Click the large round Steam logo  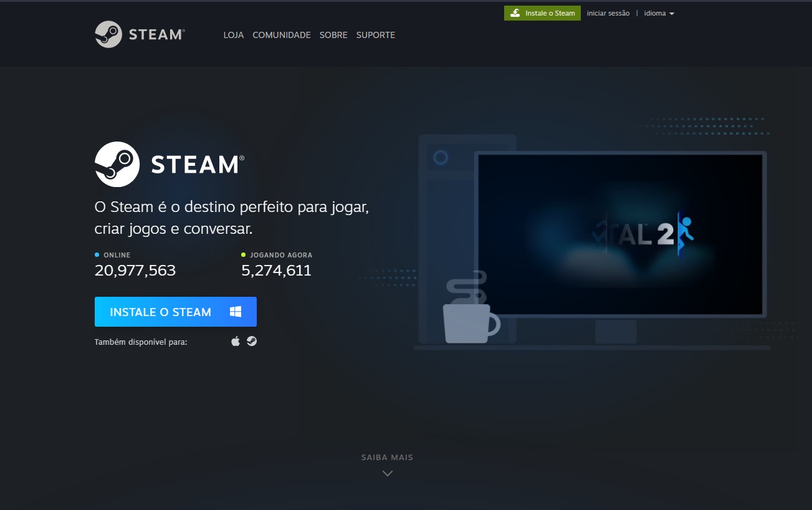tap(117, 164)
